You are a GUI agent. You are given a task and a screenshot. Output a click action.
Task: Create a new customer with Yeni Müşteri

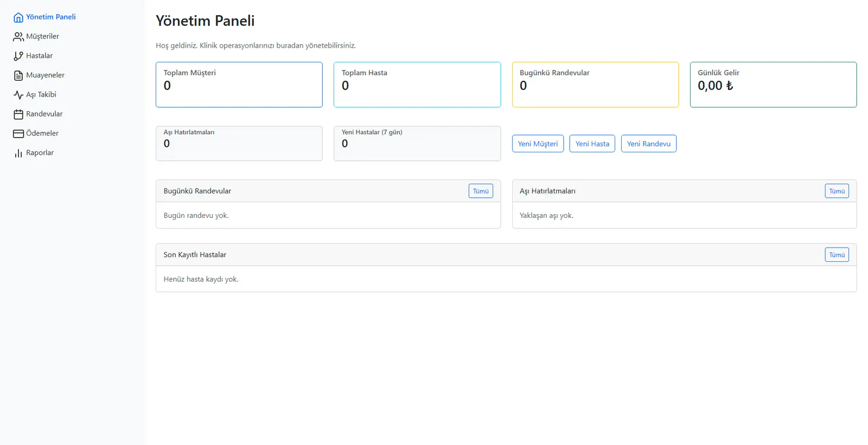tap(538, 144)
